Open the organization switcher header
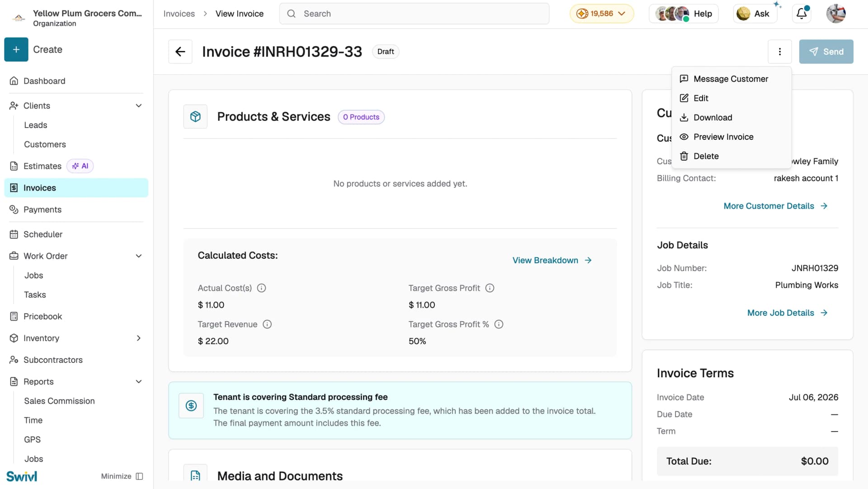Screen dimensions: 868x489 point(76,18)
